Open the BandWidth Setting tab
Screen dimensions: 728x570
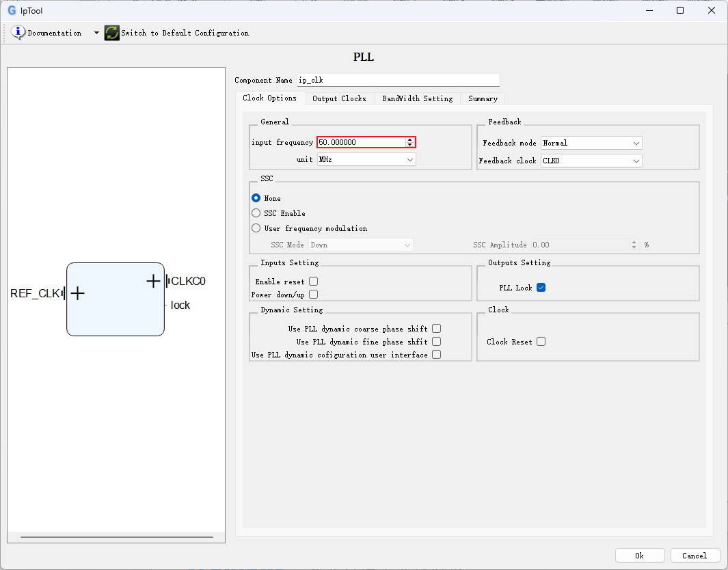click(x=418, y=98)
